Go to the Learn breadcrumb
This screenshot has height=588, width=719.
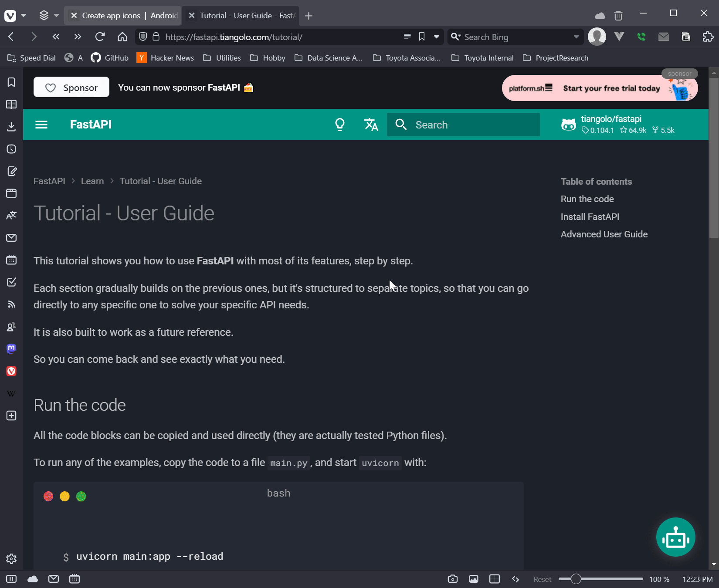coord(92,181)
